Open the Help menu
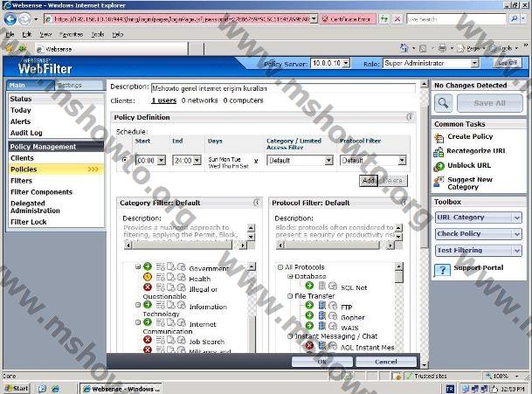The height and width of the screenshot is (394, 532). (x=117, y=34)
